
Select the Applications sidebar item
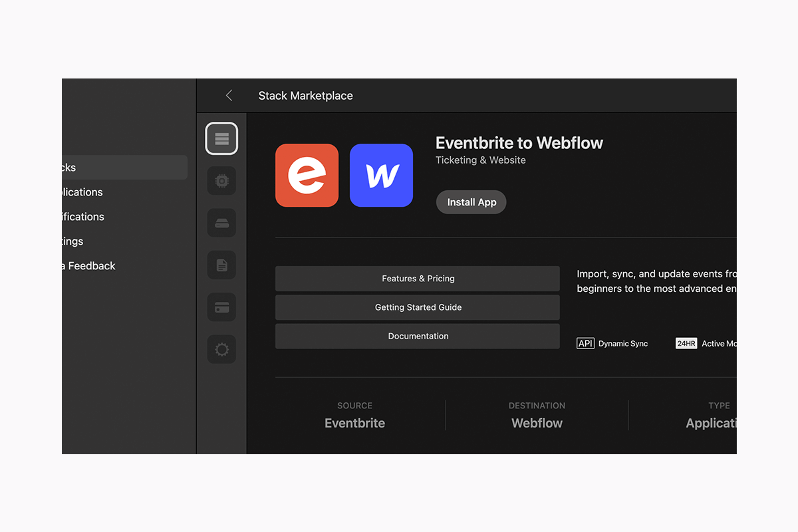82,192
